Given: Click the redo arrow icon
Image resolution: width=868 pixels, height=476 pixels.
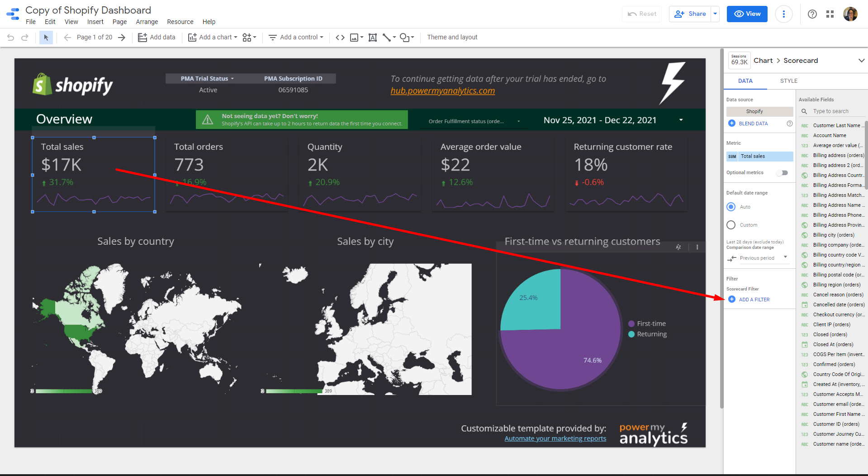Looking at the screenshot, I should (x=25, y=38).
